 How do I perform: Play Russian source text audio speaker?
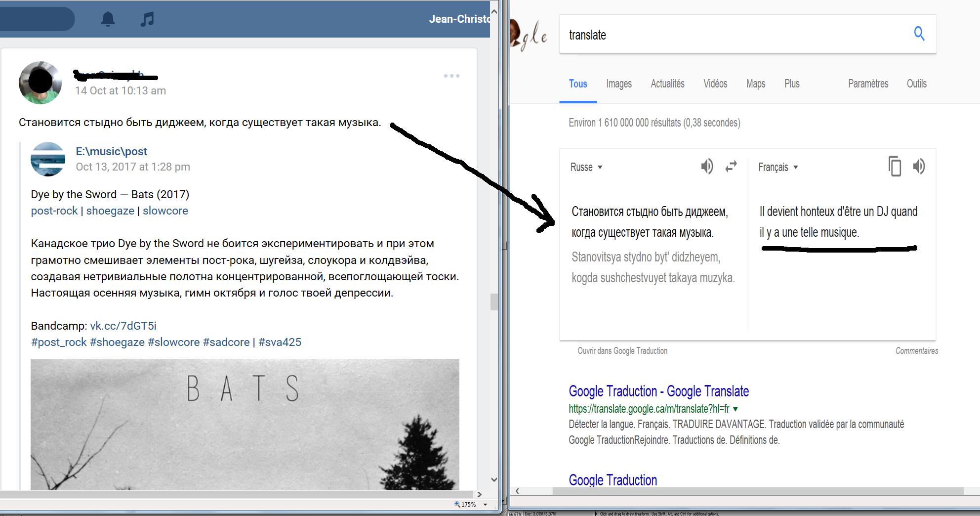tap(707, 167)
